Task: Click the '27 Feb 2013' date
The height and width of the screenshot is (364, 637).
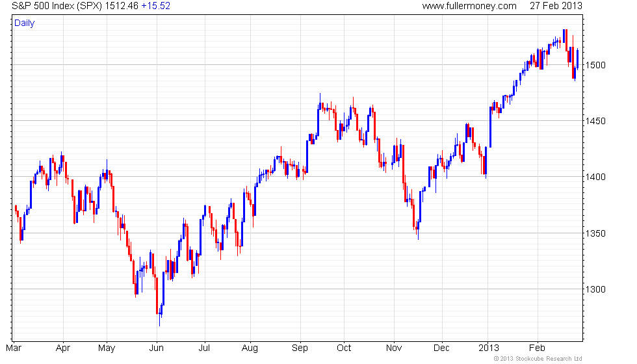Action: [x=556, y=6]
